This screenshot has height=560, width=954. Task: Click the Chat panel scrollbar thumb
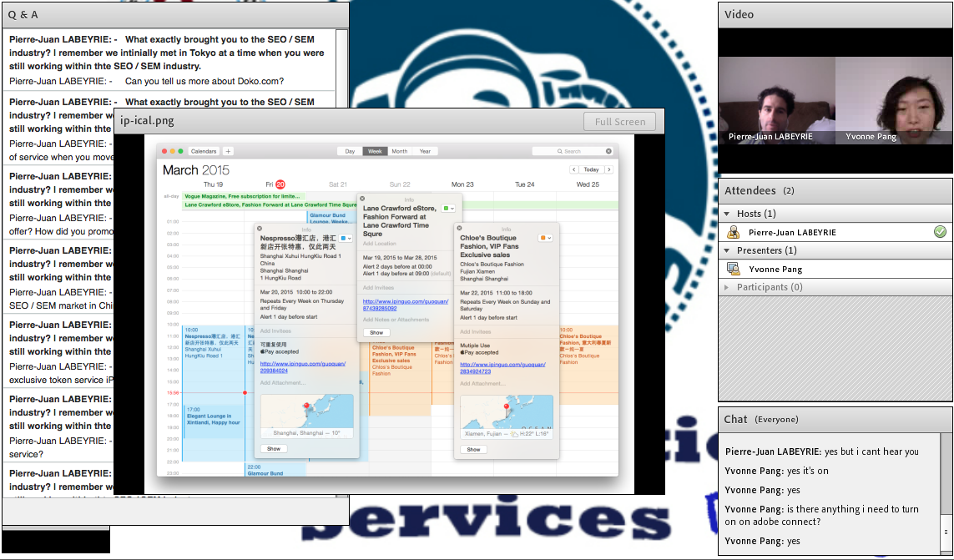[946, 532]
